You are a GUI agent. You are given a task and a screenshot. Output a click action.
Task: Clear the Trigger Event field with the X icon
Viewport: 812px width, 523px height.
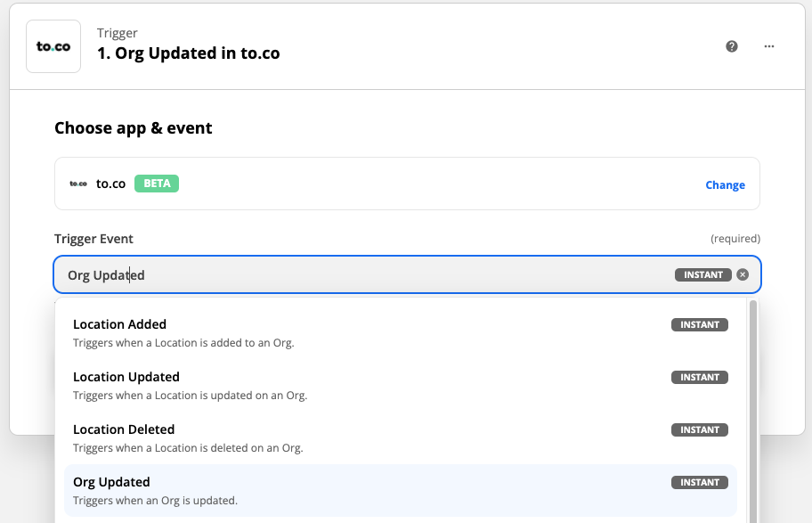click(x=743, y=274)
